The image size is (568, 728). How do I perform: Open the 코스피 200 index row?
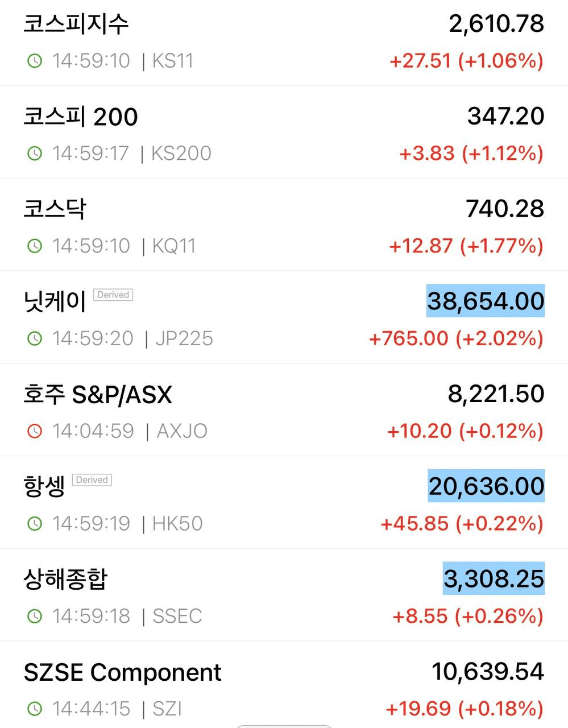coord(284,133)
